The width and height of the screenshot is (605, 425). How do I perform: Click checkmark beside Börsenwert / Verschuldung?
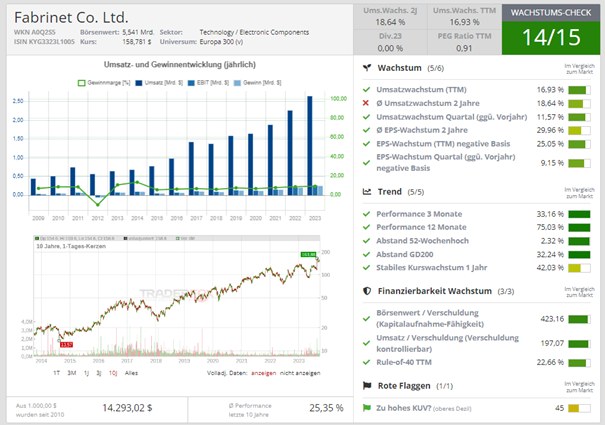click(x=366, y=318)
